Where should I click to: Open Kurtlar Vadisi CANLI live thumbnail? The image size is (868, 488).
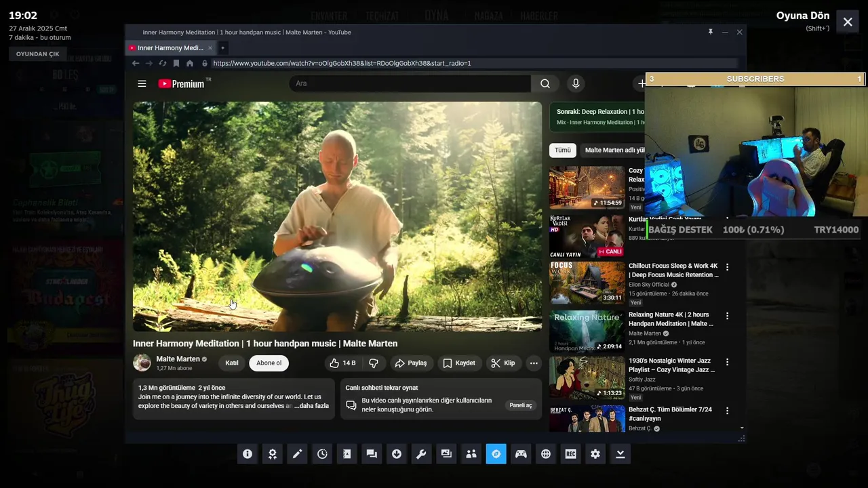[587, 237]
